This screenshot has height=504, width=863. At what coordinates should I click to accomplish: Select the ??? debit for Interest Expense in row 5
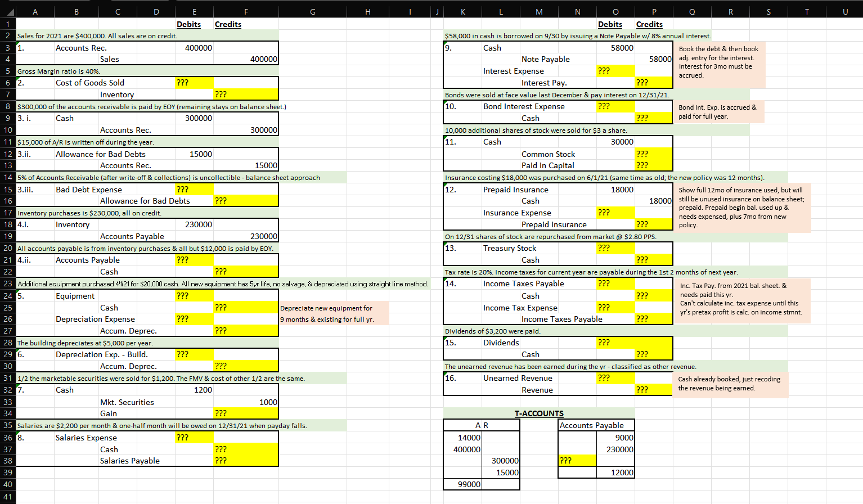[x=615, y=71]
